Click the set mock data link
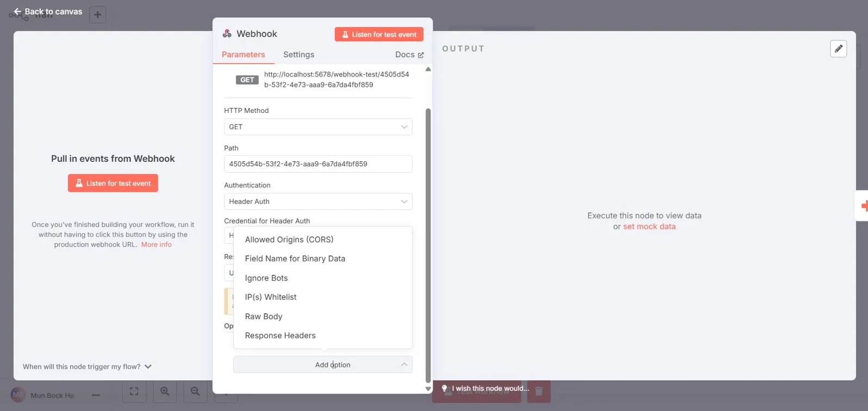The height and width of the screenshot is (411, 868). (649, 226)
